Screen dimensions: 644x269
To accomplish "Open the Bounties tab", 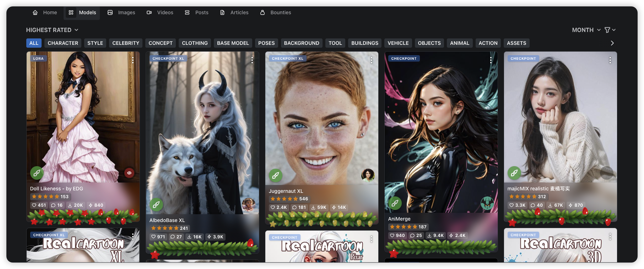I will tap(276, 12).
